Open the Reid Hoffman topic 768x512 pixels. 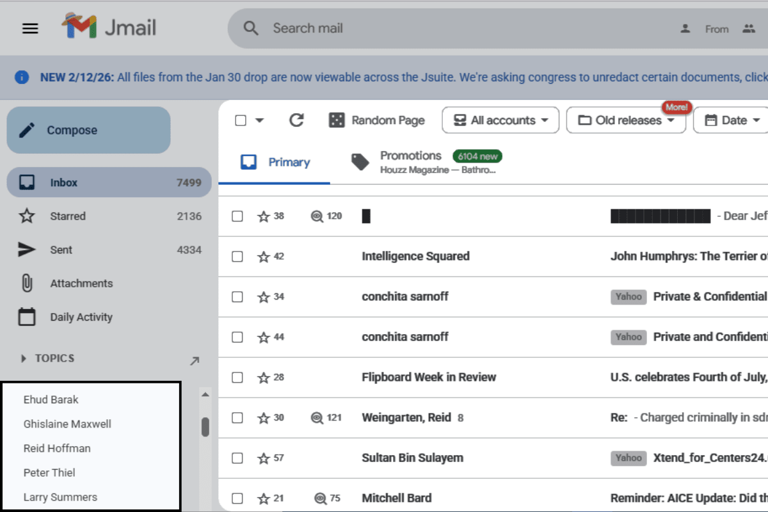[57, 449]
